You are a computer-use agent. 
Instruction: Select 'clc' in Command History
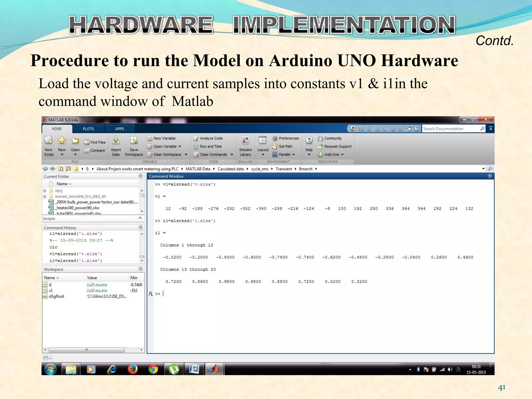[x=54, y=247]
